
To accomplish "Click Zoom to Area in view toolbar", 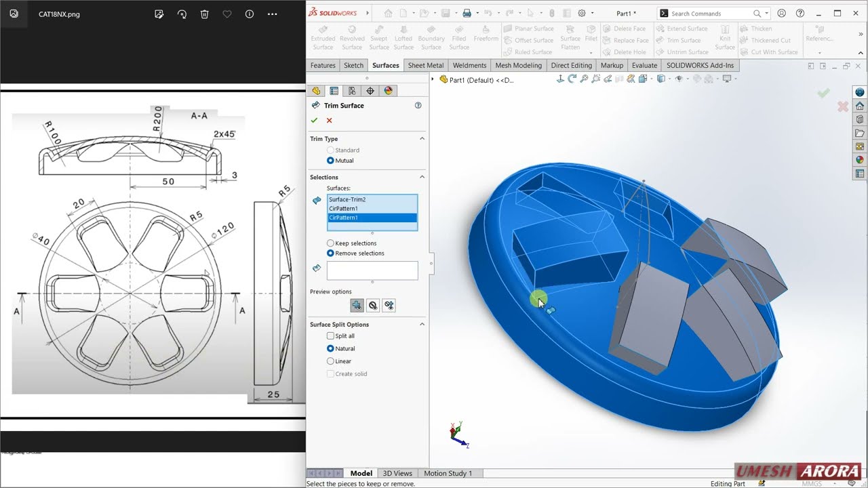I will click(x=595, y=79).
